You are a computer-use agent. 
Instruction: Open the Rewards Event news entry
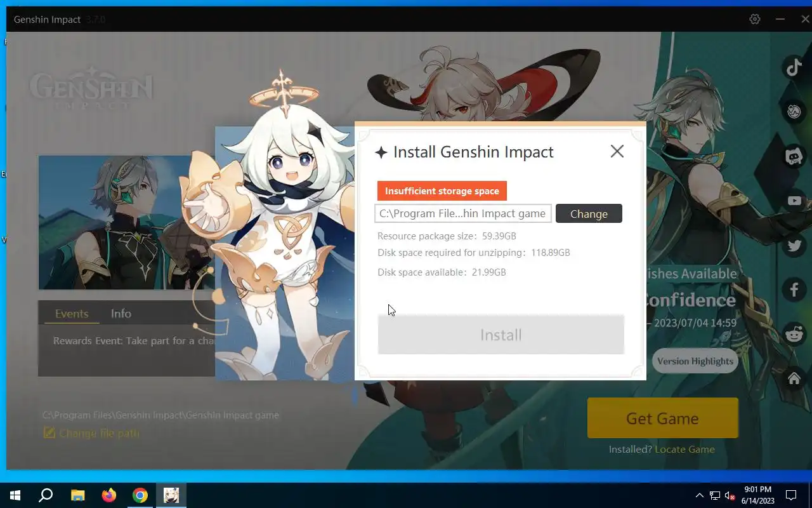click(x=134, y=341)
